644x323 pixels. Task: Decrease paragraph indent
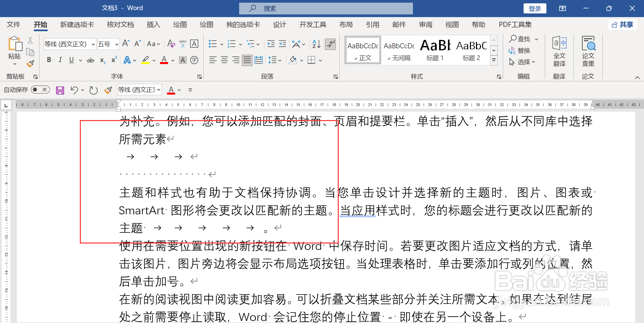point(271,44)
